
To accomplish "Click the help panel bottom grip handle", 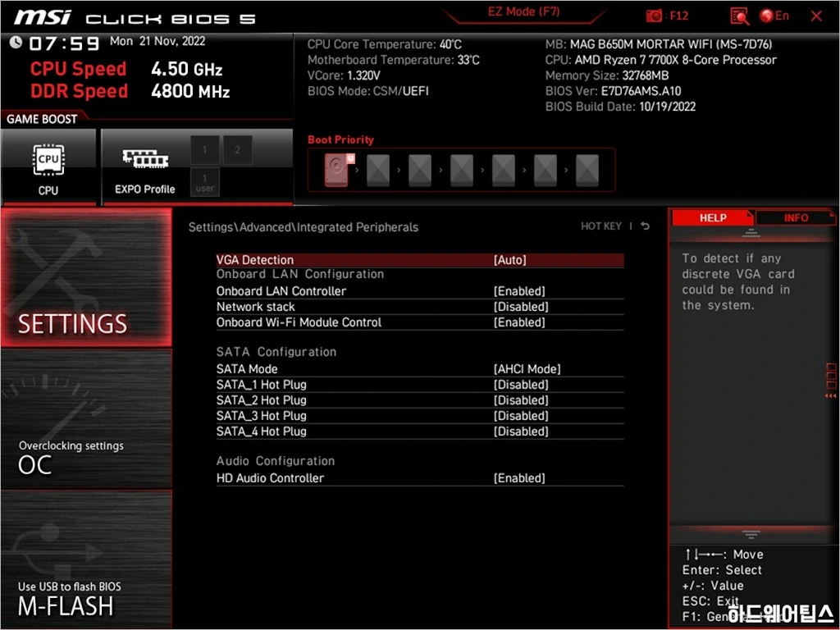I will click(751, 534).
